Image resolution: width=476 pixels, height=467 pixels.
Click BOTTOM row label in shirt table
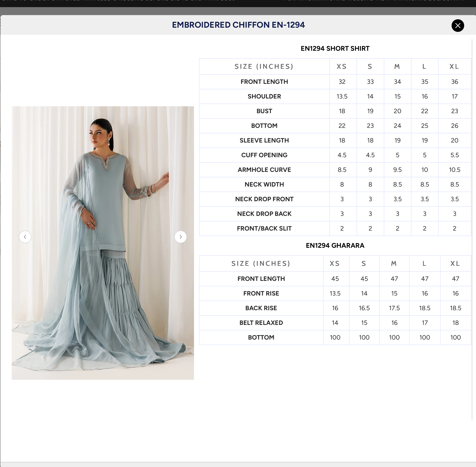(x=264, y=126)
